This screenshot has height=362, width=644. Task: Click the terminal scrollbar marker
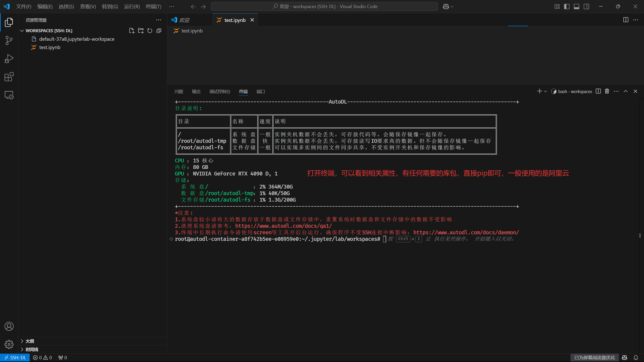pos(640,236)
